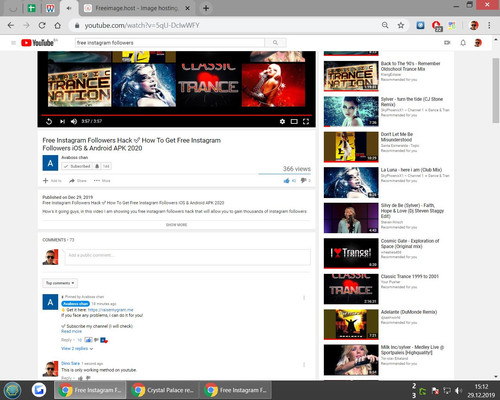The height and width of the screenshot is (400, 500).
Task: Click the page vertical scrollbar
Action: pyautogui.click(x=496, y=90)
